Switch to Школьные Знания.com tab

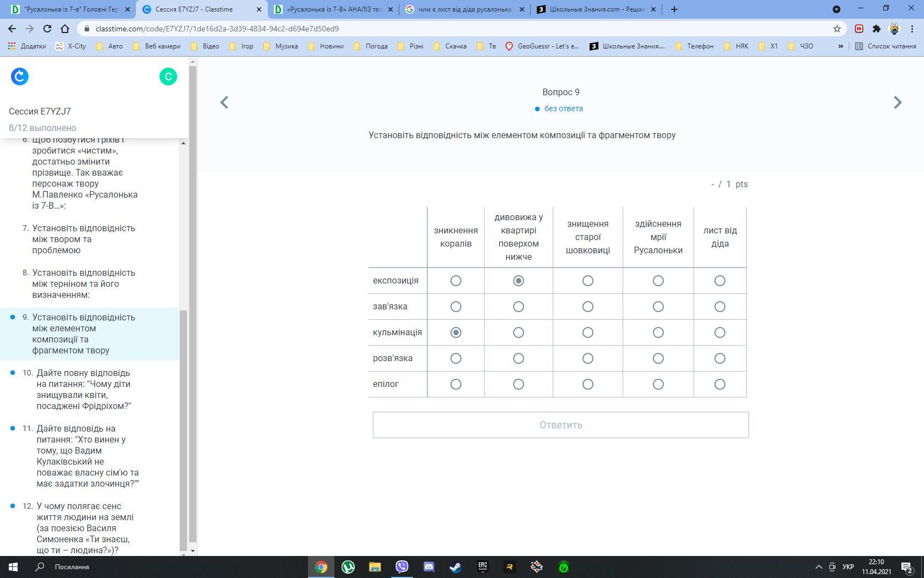click(596, 9)
